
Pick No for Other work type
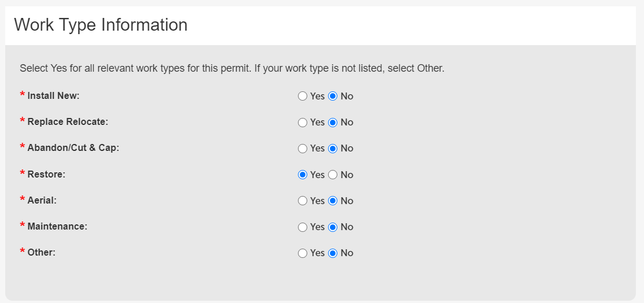pyautogui.click(x=333, y=253)
